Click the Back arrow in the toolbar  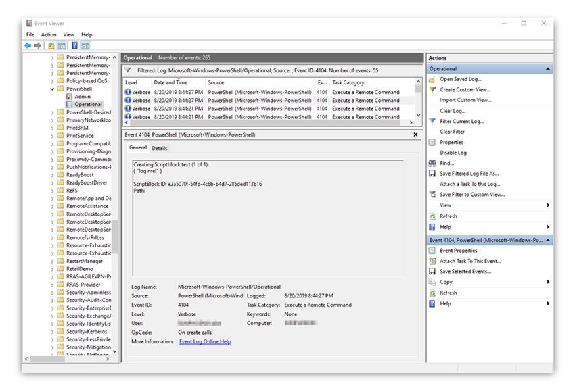pyautogui.click(x=28, y=45)
